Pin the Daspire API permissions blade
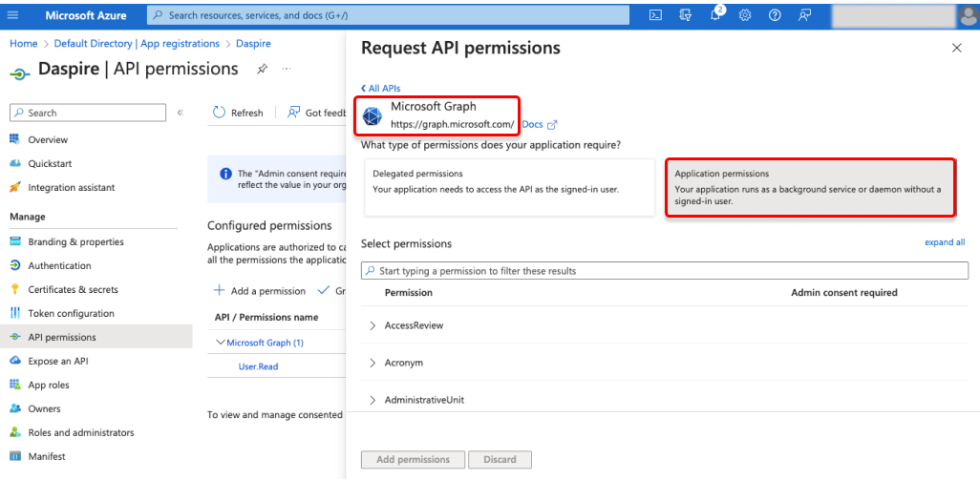Image resolution: width=980 pixels, height=480 pixels. coord(263,70)
